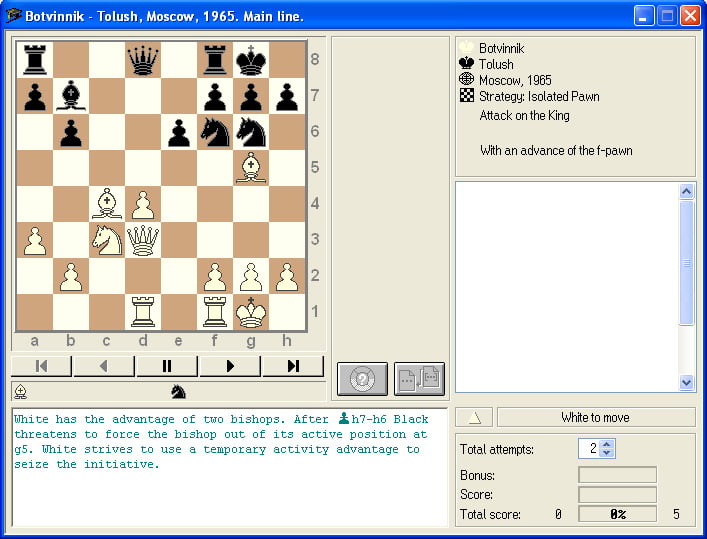Click the black knight on g6
The height and width of the screenshot is (539, 707).
pos(251,131)
